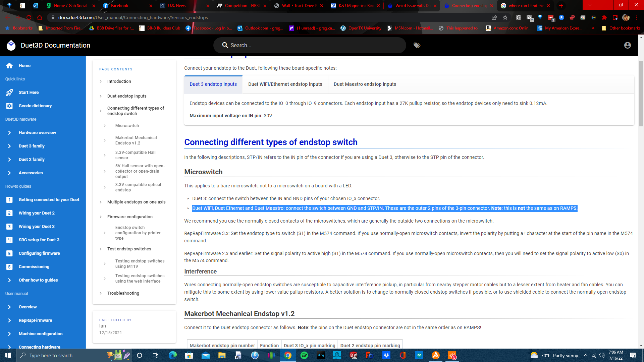Go to Test endstop switches section
Screen dimensions: 644x362
129,249
